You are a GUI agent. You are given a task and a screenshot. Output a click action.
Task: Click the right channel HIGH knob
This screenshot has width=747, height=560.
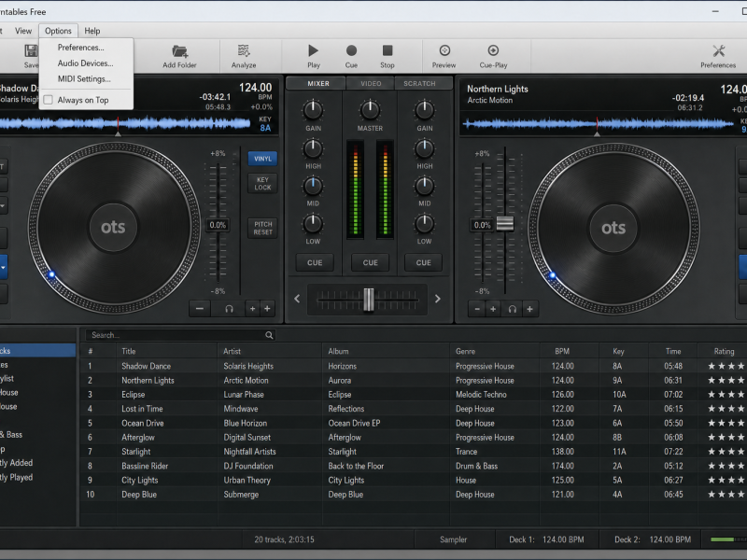coord(424,148)
